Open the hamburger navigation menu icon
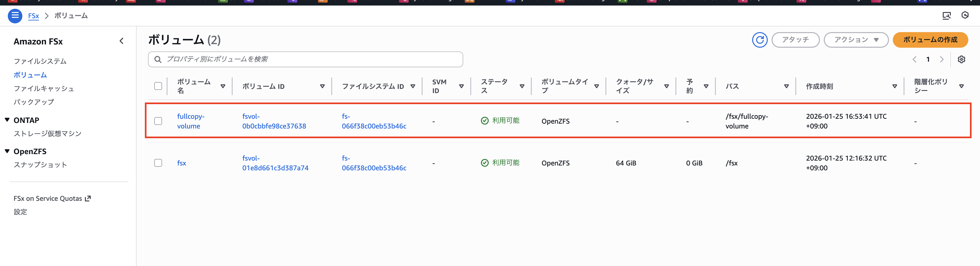980x266 pixels. [15, 16]
